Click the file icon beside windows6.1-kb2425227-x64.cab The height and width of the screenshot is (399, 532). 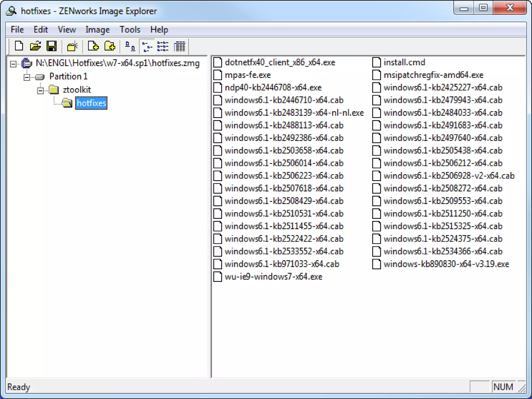tap(376, 88)
